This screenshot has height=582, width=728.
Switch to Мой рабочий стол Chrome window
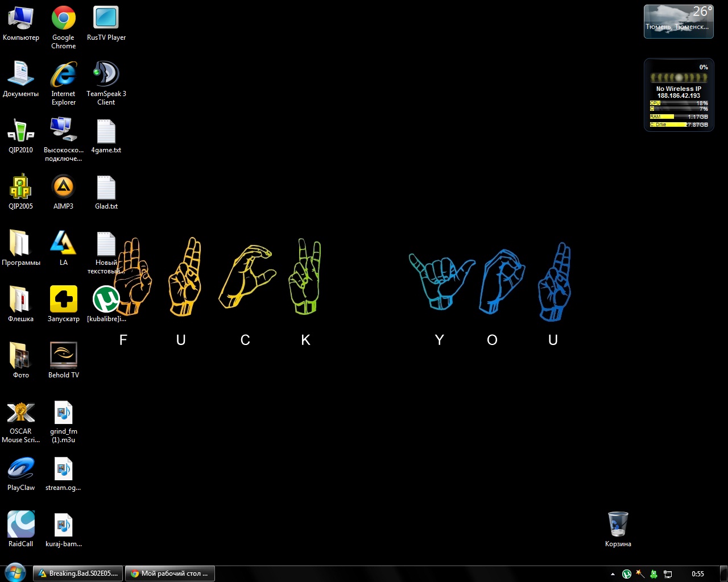click(x=169, y=573)
